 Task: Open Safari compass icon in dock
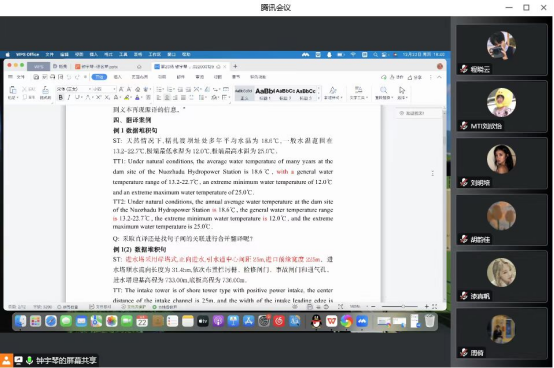(51, 321)
